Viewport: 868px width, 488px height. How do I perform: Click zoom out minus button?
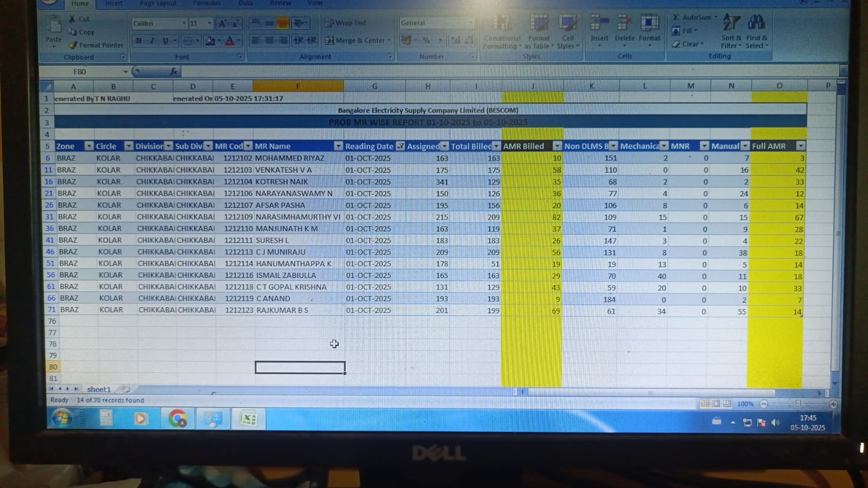click(x=764, y=404)
